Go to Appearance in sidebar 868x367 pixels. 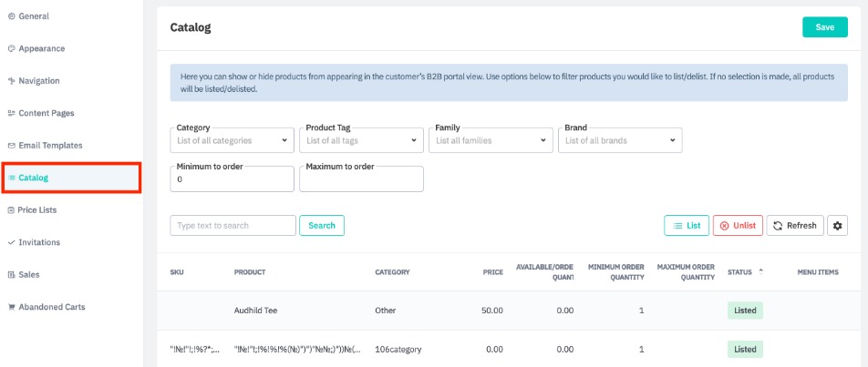click(41, 48)
